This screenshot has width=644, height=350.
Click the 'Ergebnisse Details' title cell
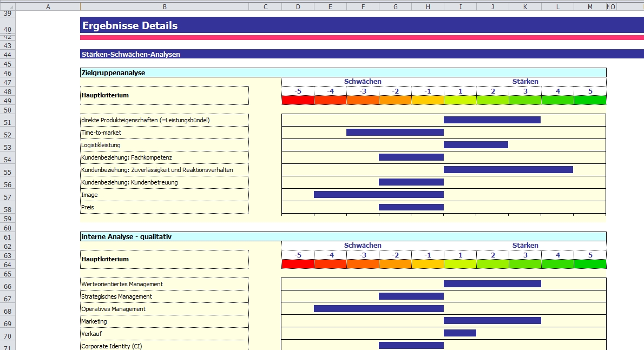pyautogui.click(x=130, y=25)
